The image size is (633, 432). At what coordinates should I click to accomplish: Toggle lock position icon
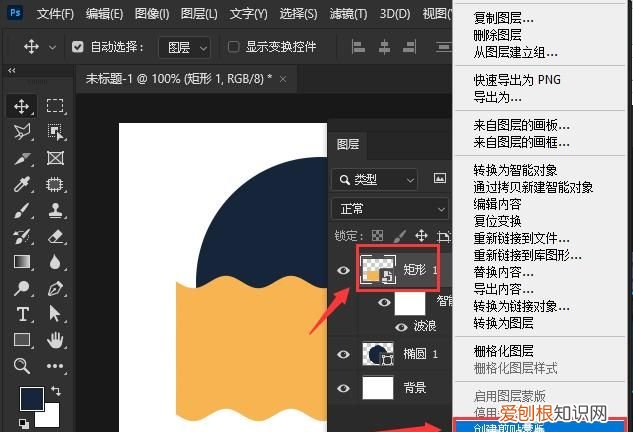tap(421, 235)
